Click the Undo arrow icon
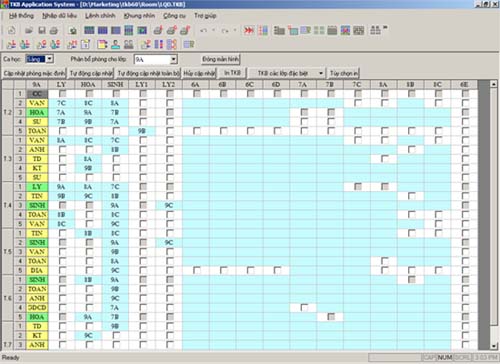 203,31
